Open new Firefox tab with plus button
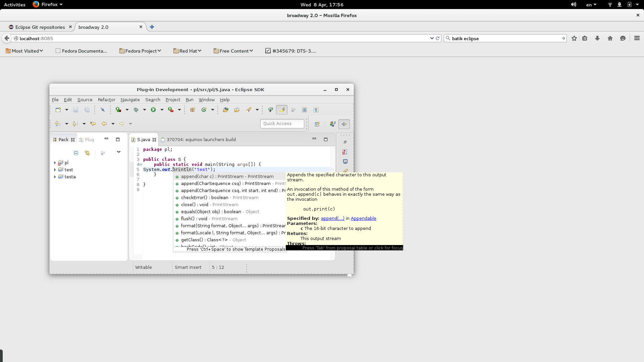The height and width of the screenshot is (362, 644). (152, 27)
